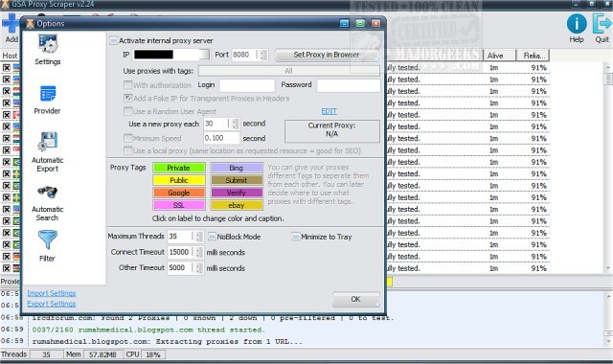Click the Quit icon in main window

602,28
